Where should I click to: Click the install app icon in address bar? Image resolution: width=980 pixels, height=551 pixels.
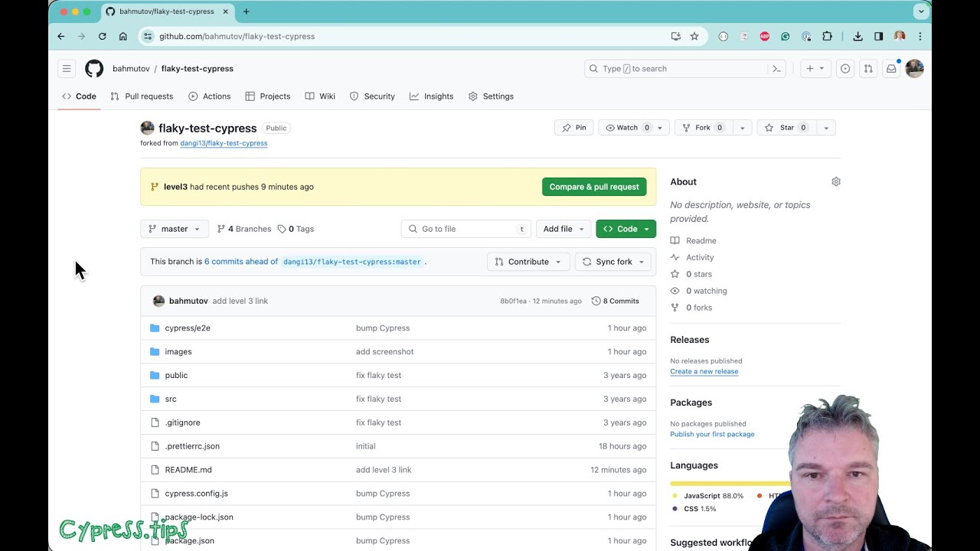[675, 36]
